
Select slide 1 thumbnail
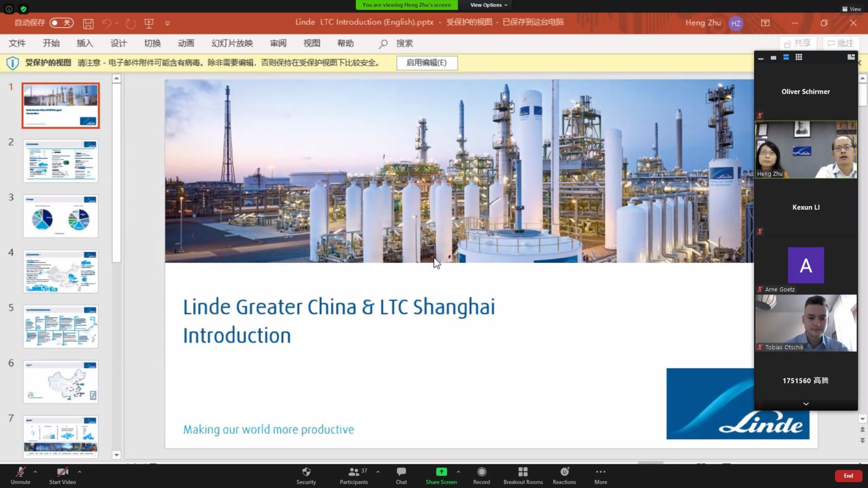click(x=61, y=106)
